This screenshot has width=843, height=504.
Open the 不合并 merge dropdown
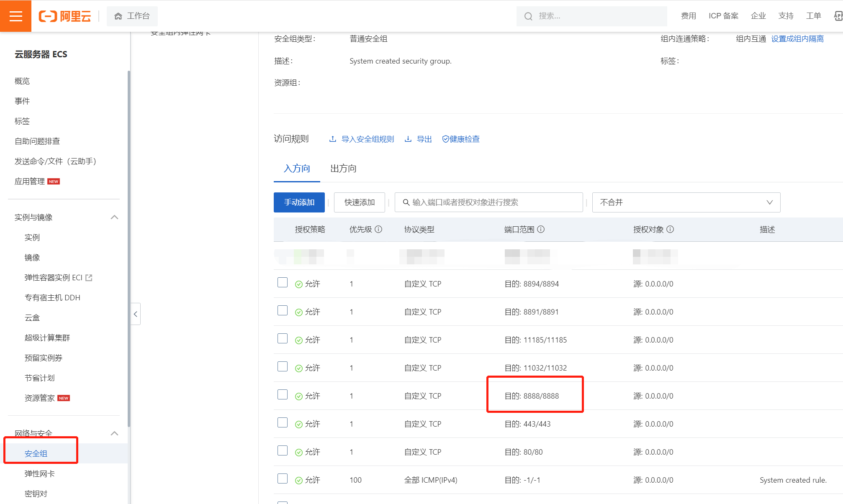(x=686, y=202)
